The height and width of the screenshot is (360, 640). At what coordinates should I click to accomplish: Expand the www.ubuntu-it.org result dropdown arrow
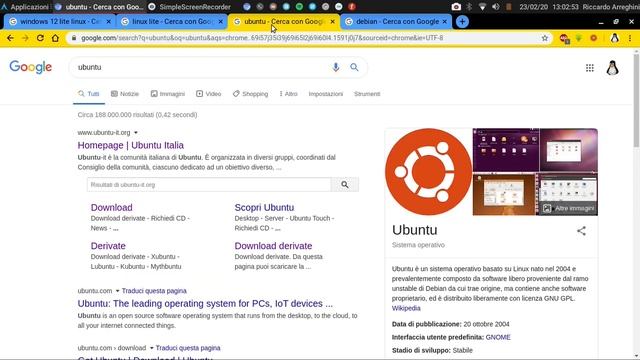[x=136, y=133]
